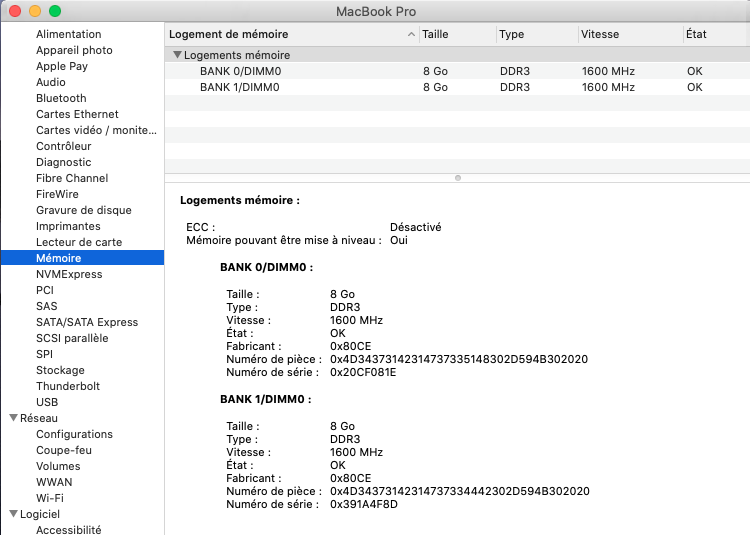Select SPI in the sidebar
Image resolution: width=750 pixels, height=535 pixels.
pyautogui.click(x=44, y=354)
